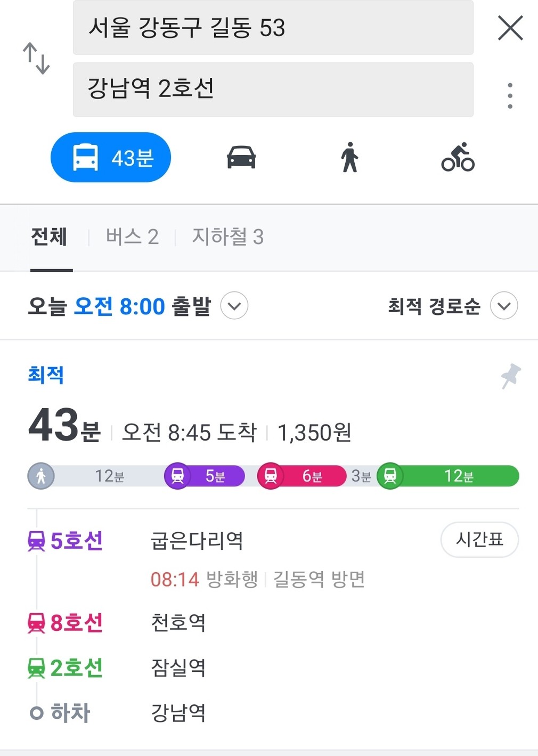Pin the 최적 route with pushpin icon
Screen dimensions: 538x756
(x=511, y=376)
